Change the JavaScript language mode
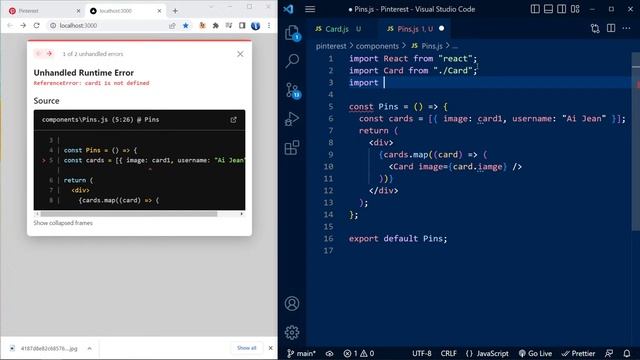This screenshot has width=640, height=360. [487, 353]
